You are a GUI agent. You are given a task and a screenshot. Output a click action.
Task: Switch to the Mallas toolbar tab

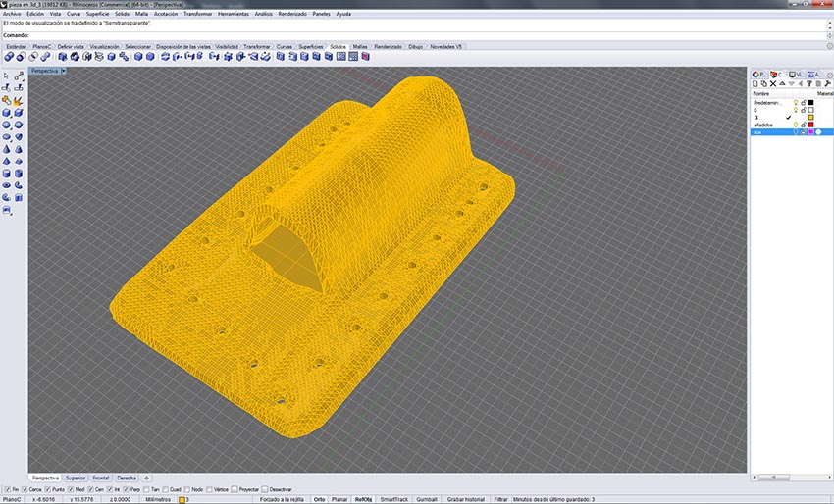coord(360,47)
